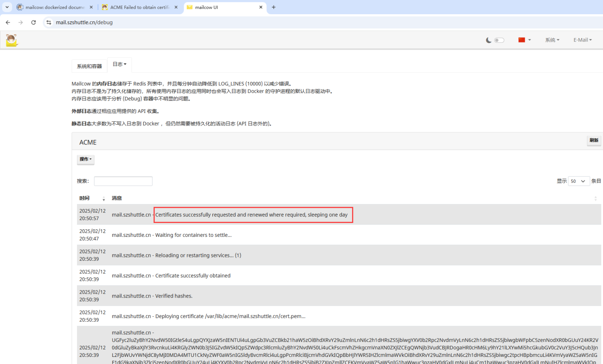Screen dimensions: 603x364
Task: Click the moon dark mode icon
Action: point(489,40)
